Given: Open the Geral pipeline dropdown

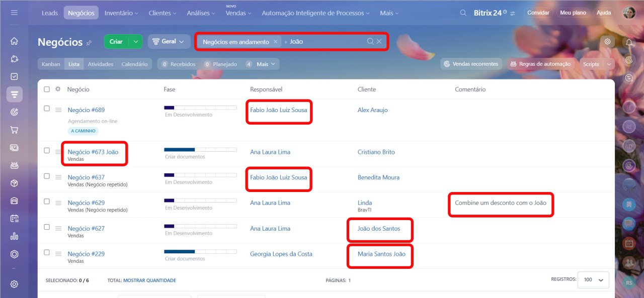Looking at the screenshot, I should [169, 42].
